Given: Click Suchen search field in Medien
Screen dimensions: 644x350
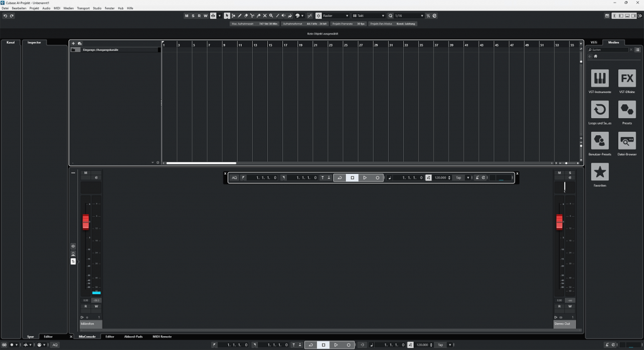Looking at the screenshot, I should click(x=608, y=50).
